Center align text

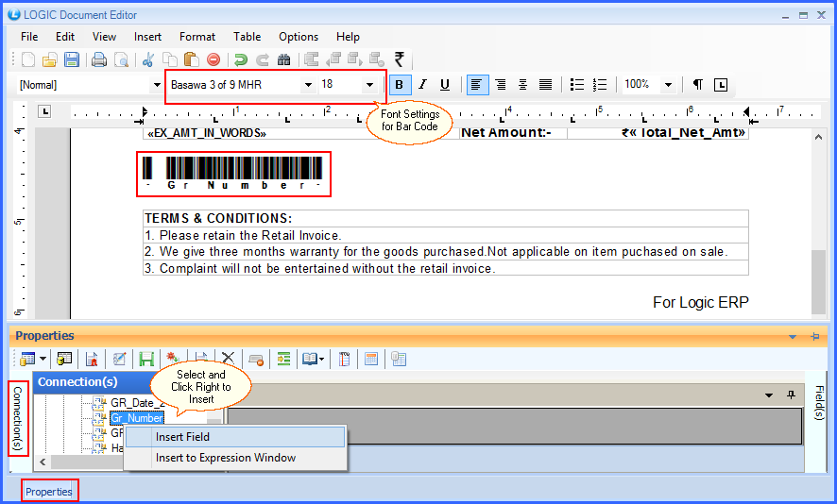[522, 84]
